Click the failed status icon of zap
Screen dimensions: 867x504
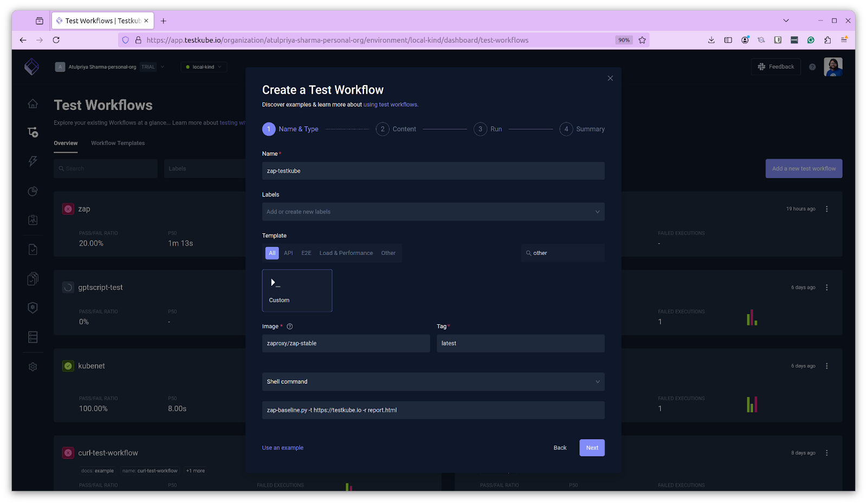coord(68,209)
